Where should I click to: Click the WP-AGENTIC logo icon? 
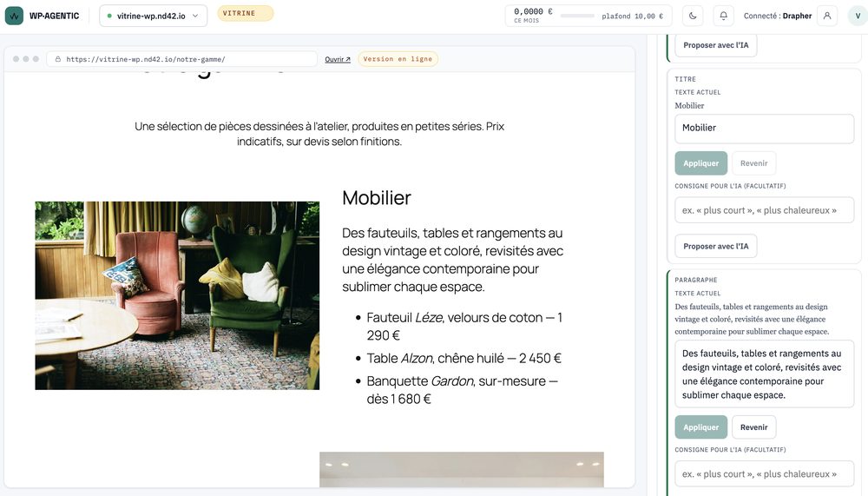[x=15, y=16]
